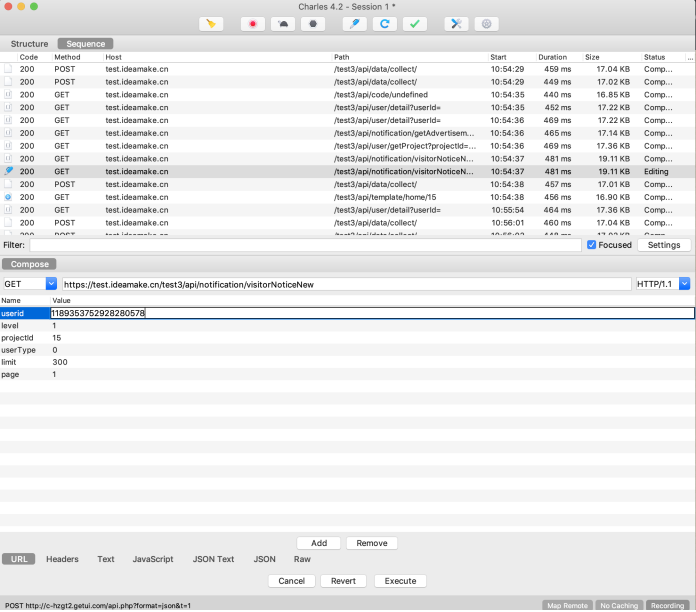Click the icon of the getProject row
The width and height of the screenshot is (696, 612).
coord(8,146)
